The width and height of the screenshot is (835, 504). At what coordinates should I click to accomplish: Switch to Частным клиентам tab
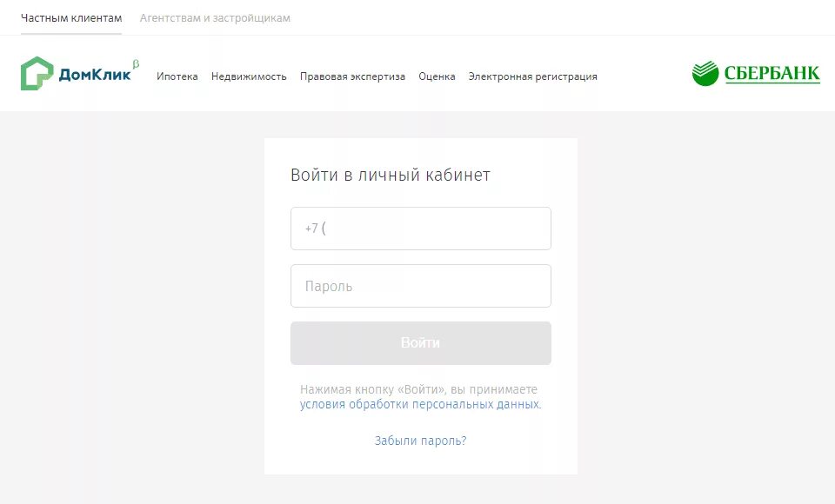tap(71, 18)
